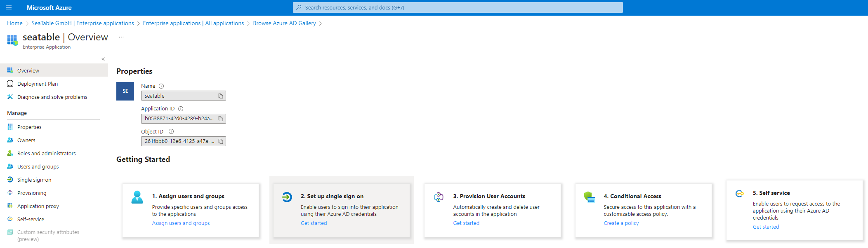Open Browse Azure AD Gallery breadcrumb
Viewport: 868px width, 248px height.
click(x=285, y=23)
